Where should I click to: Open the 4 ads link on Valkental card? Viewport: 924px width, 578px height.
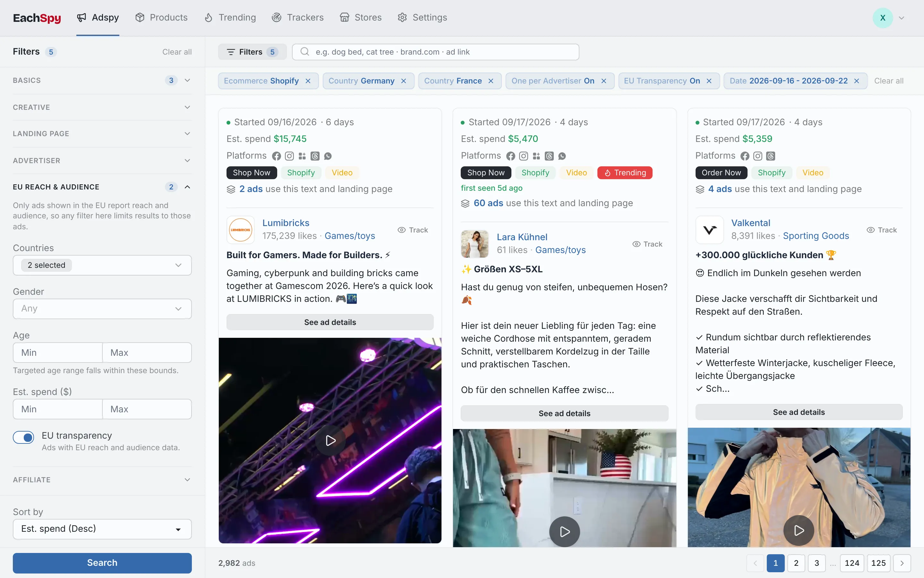[720, 189]
